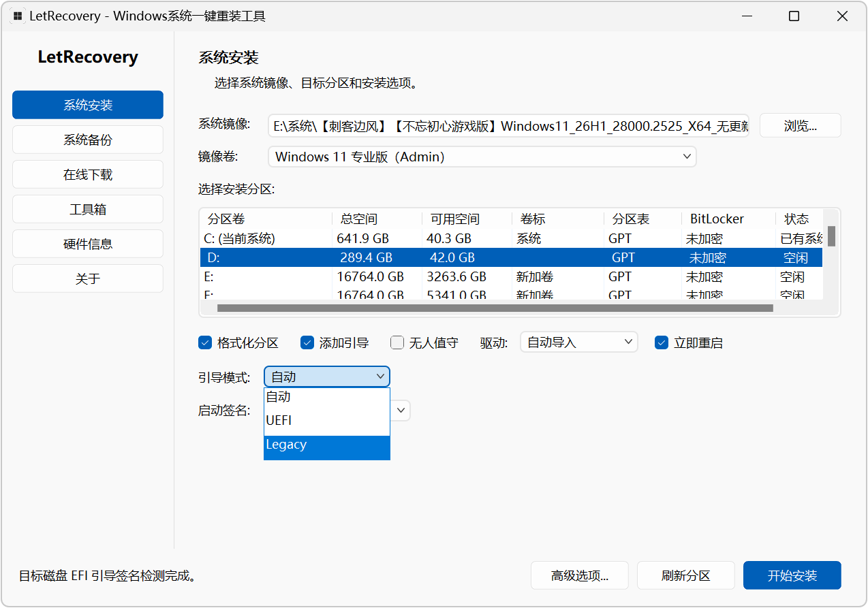
Task: Click the 42.0 GB cell in D: row
Action: coord(452,258)
